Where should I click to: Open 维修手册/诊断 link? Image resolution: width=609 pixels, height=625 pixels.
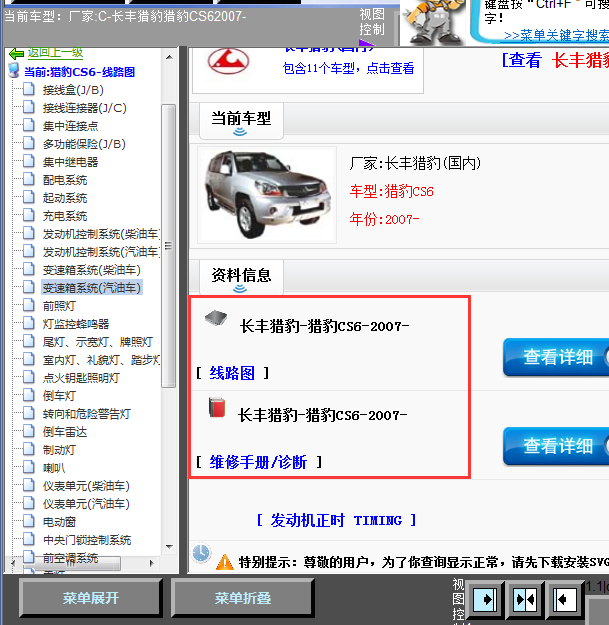point(258,462)
